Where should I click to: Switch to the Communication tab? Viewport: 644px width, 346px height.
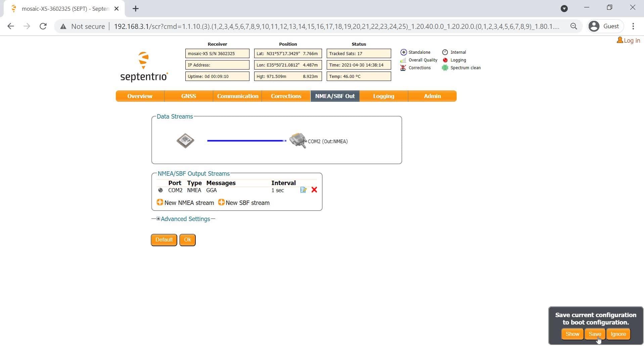[237, 96]
